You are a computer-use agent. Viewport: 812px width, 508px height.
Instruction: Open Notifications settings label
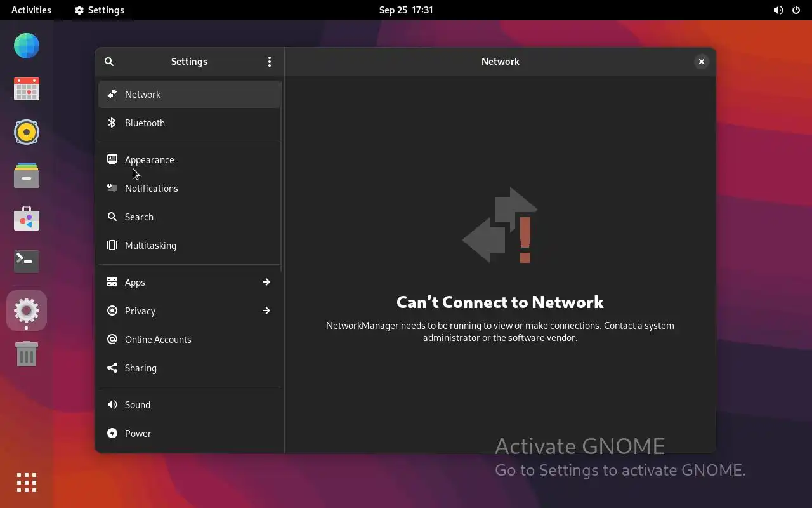click(152, 188)
